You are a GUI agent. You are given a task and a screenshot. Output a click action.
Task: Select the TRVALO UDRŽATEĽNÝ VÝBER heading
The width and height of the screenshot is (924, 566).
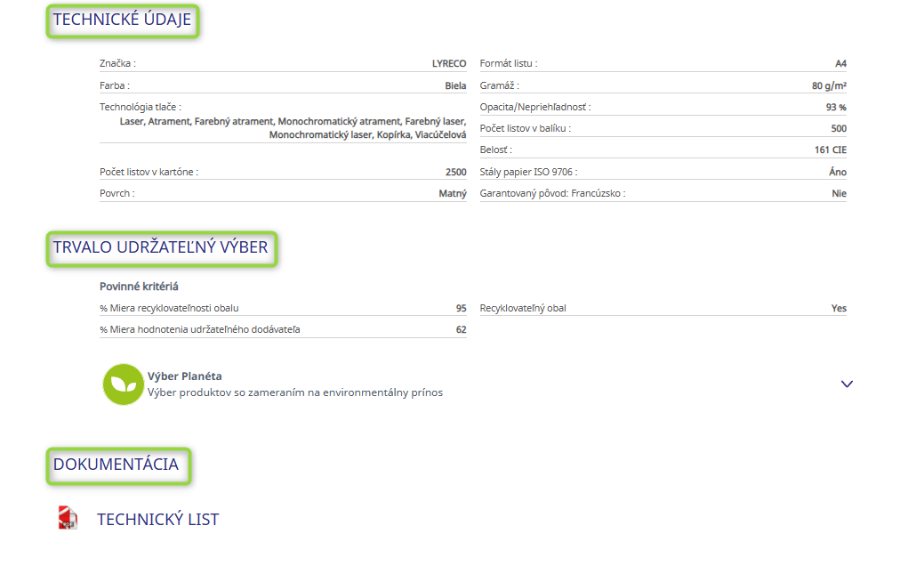click(x=161, y=248)
